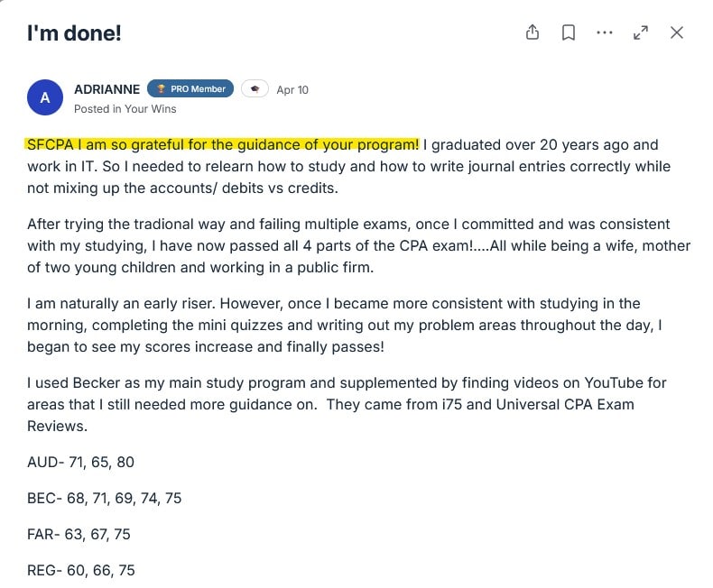This screenshot has width=713, height=588.
Task: Click the "I'm done!" post title
Action: [74, 33]
